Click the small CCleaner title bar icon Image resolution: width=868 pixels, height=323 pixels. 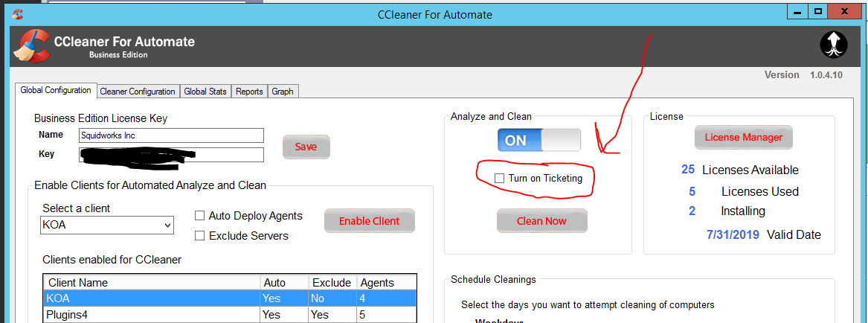tap(18, 14)
